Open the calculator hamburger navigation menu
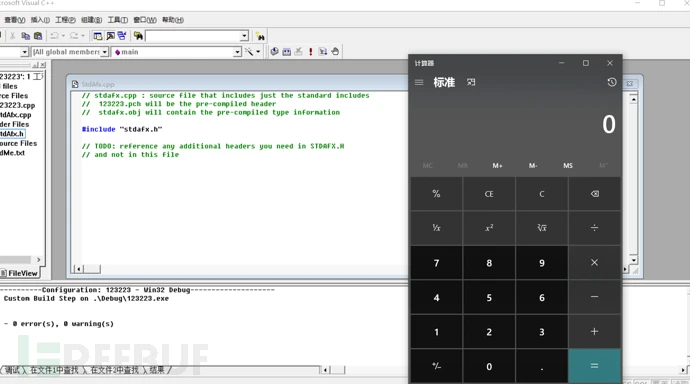The height and width of the screenshot is (384, 690). click(419, 82)
